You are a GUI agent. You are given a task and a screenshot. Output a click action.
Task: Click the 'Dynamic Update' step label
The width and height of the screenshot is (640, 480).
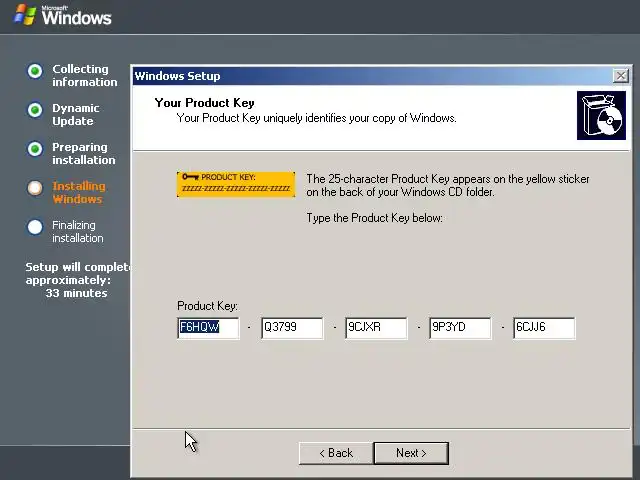pos(76,115)
